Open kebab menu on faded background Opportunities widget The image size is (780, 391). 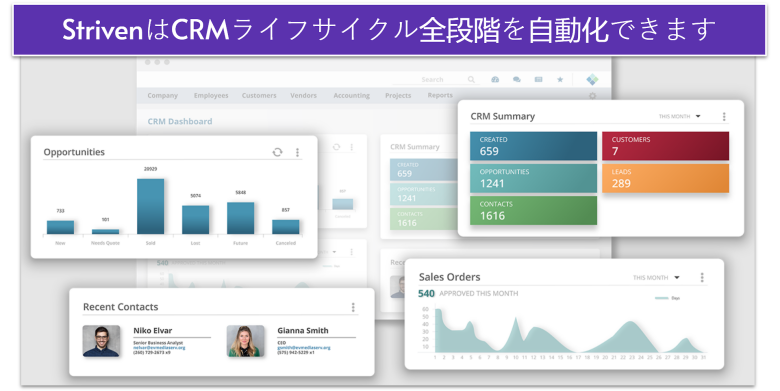[x=352, y=147]
